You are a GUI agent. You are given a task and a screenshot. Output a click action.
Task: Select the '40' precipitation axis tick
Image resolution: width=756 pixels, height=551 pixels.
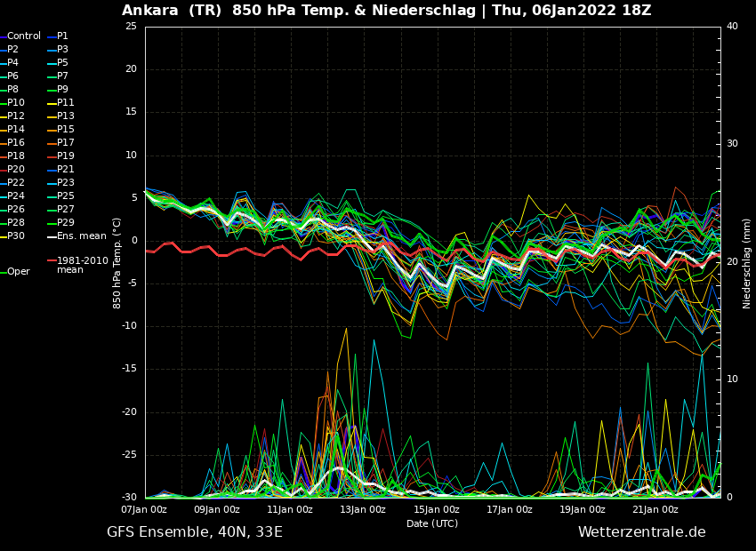tap(732, 26)
